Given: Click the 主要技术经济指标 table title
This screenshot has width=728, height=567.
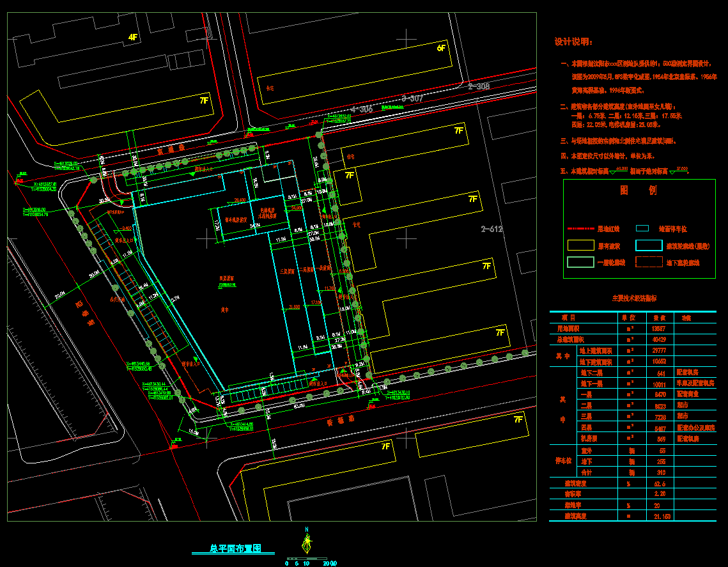Looking at the screenshot, I should click(x=634, y=298).
